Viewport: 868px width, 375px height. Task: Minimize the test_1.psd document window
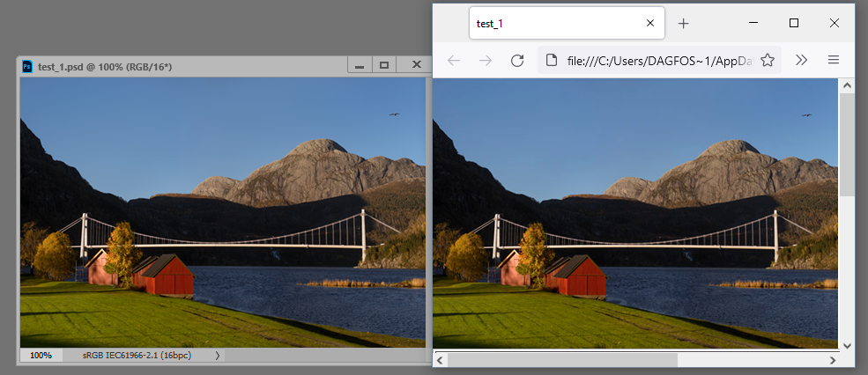point(360,65)
